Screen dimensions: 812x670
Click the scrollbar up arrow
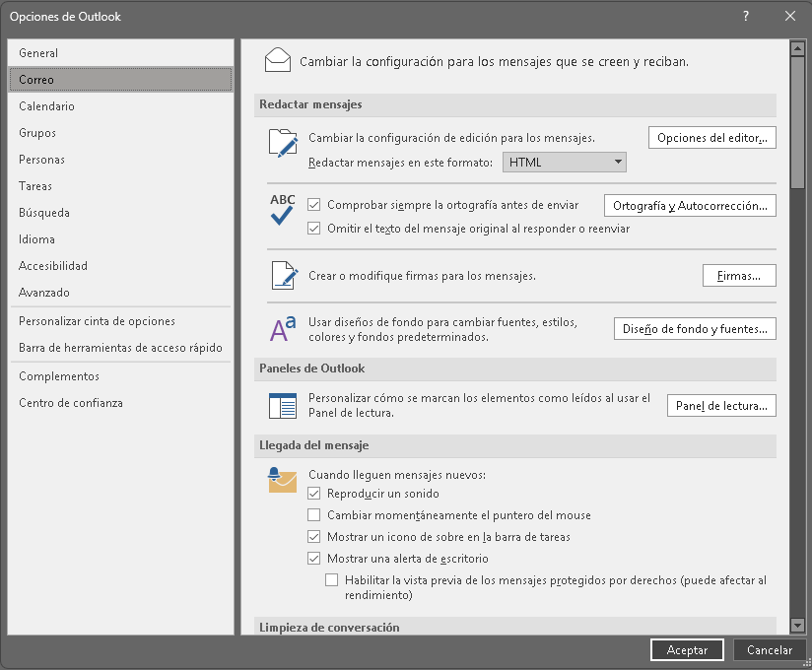point(797,49)
